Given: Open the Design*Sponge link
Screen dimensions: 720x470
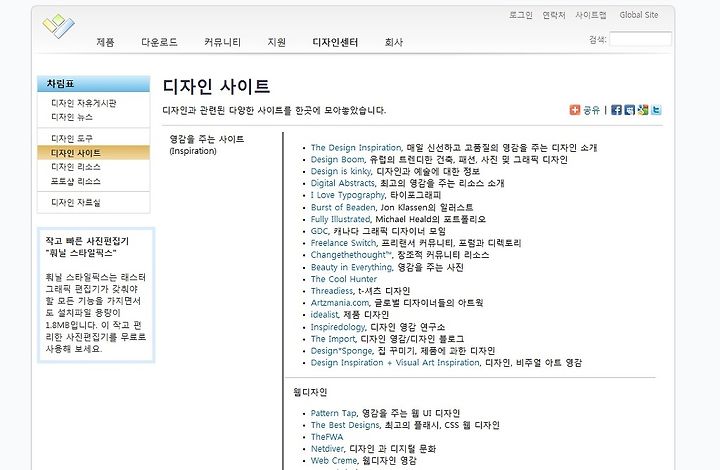Looking at the screenshot, I should pyautogui.click(x=342, y=351).
